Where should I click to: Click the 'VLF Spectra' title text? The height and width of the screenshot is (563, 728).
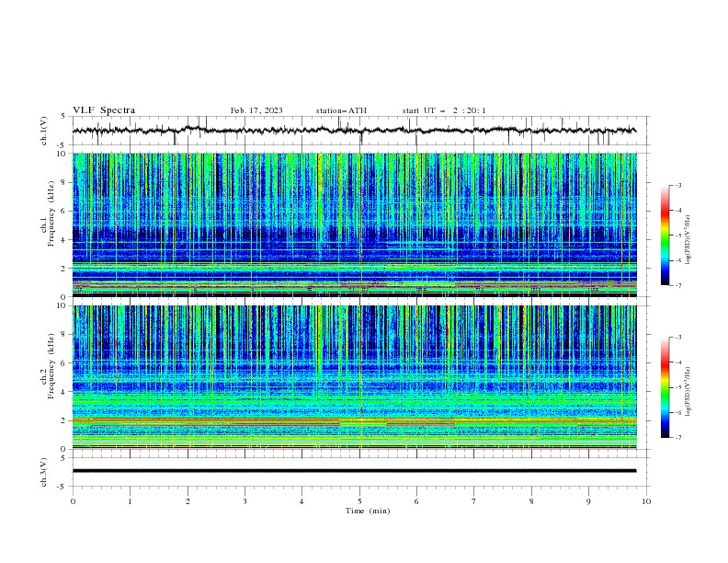[104, 110]
